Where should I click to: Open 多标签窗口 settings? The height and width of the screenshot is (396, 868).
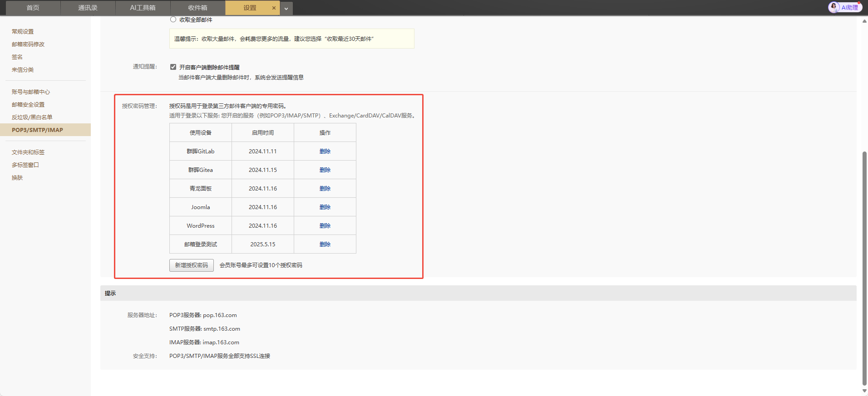coord(25,165)
